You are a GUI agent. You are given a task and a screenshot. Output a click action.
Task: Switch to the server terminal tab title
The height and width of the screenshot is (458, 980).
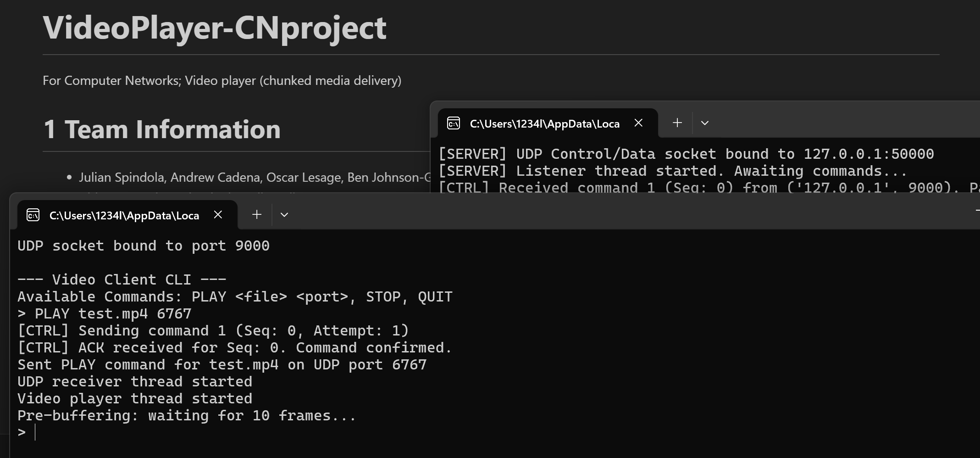pyautogui.click(x=544, y=123)
